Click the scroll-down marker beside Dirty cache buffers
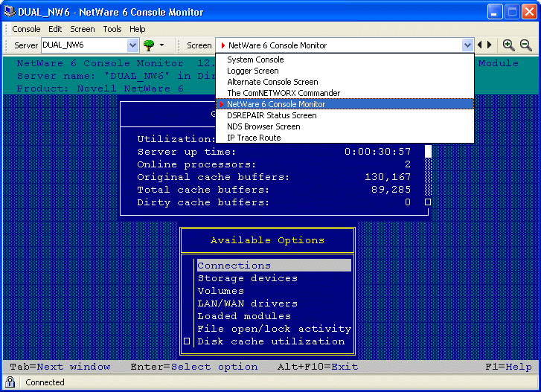Screen dimensions: 541x392 [428, 202]
